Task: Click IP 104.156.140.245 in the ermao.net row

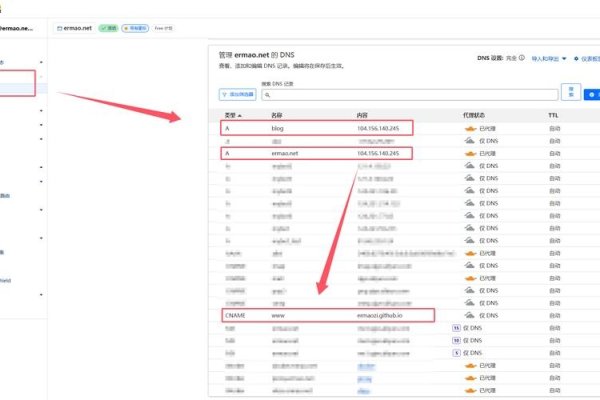Action: point(378,153)
